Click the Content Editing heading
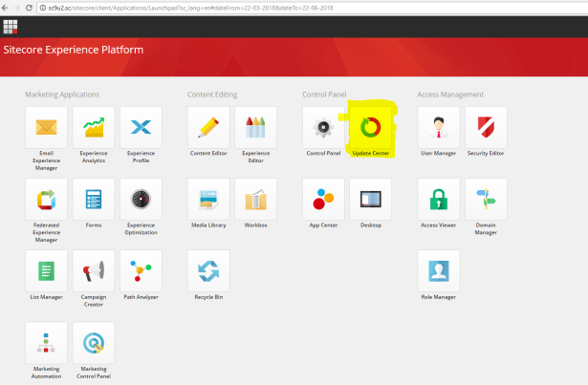This screenshot has width=588, height=385. click(212, 95)
